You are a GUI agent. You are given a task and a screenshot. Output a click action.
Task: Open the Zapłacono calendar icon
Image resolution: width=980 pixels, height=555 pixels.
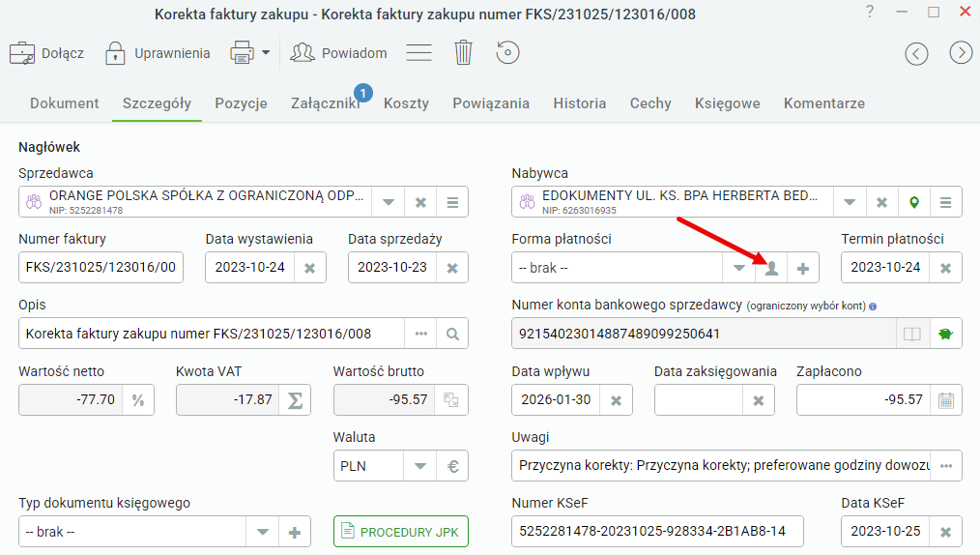[946, 400]
